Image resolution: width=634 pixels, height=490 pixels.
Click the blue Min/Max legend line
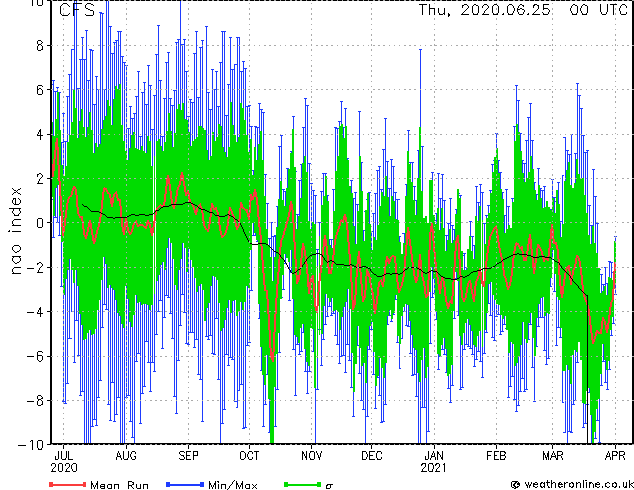(185, 484)
